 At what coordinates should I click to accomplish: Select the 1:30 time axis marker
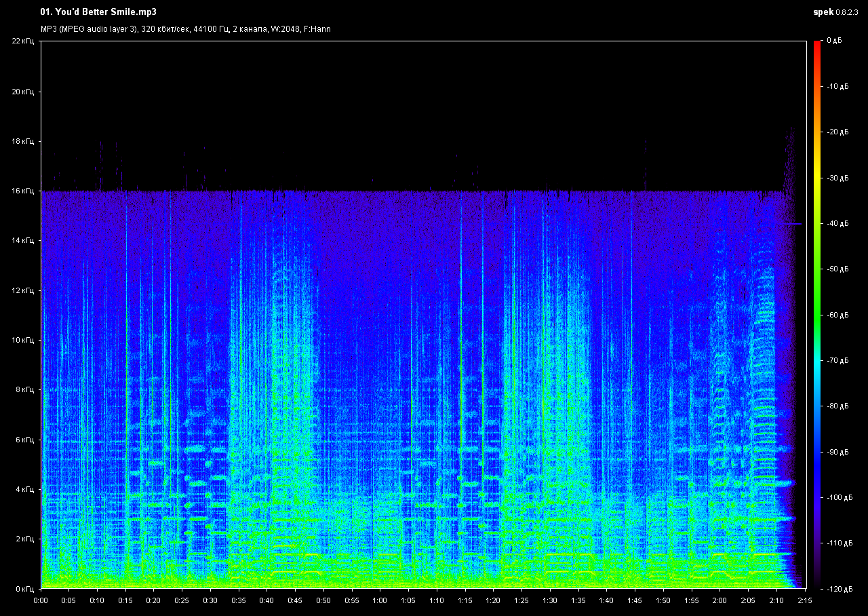pos(549,600)
